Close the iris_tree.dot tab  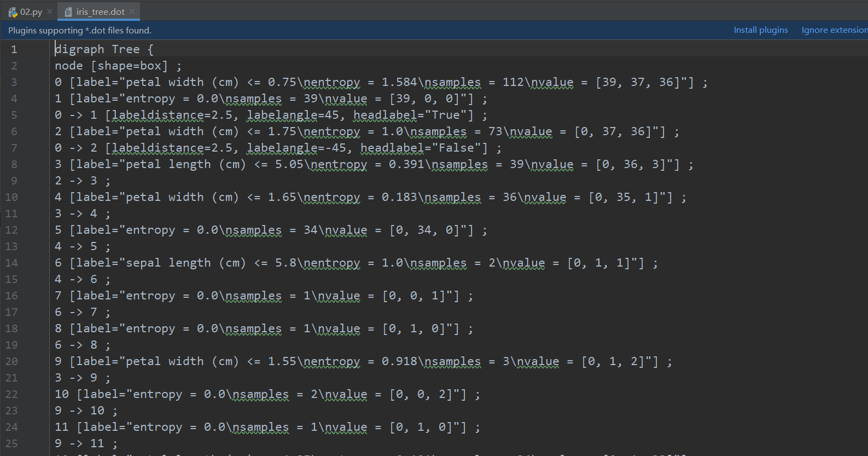coord(132,11)
